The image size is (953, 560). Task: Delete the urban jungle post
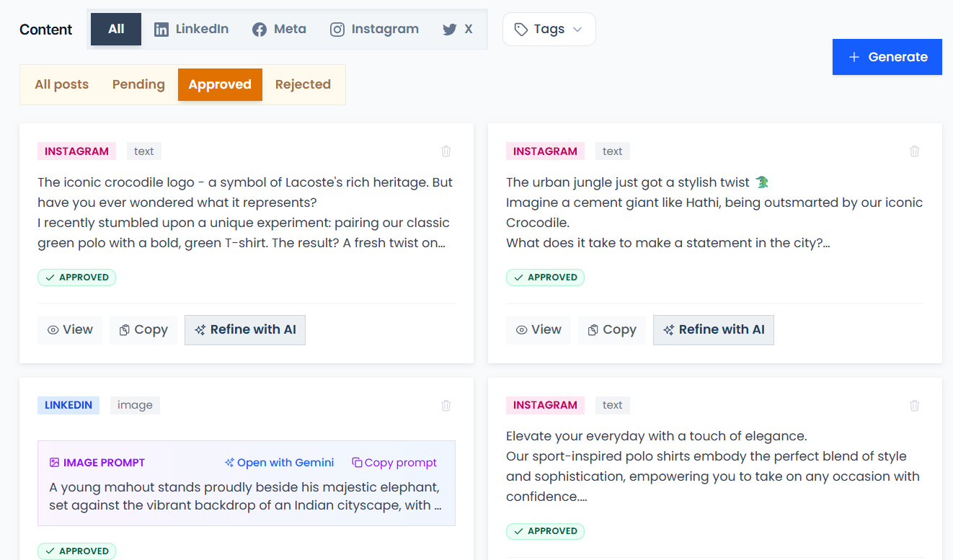point(915,151)
